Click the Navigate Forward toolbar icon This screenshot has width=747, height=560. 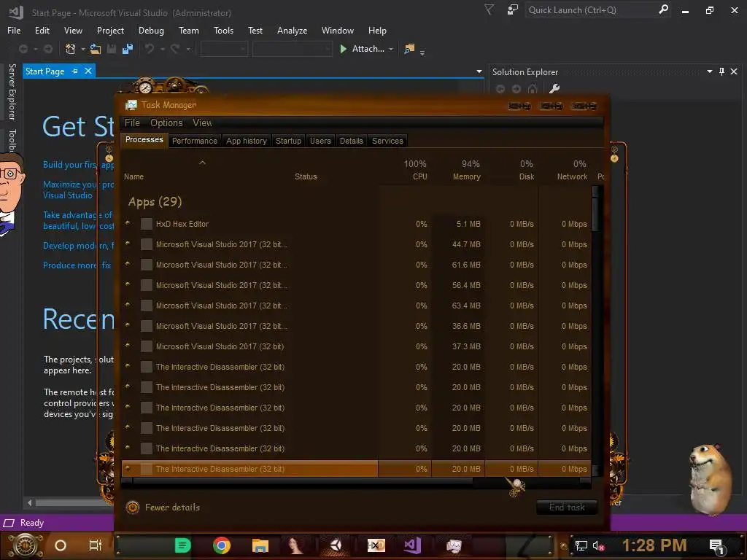48,49
